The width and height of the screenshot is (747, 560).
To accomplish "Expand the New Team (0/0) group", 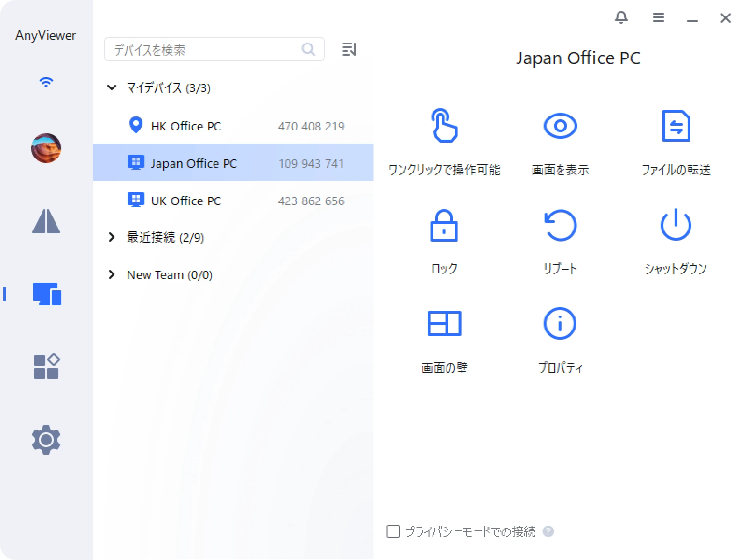I will point(112,274).
